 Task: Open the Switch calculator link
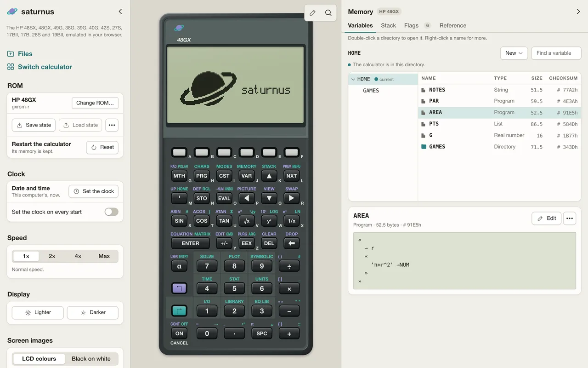pyautogui.click(x=40, y=67)
